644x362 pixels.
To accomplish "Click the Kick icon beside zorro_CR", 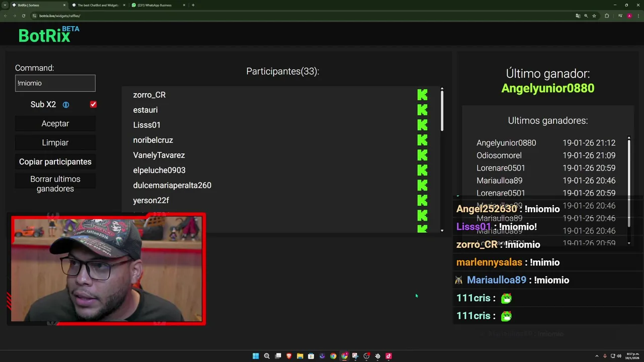I will coord(422,95).
